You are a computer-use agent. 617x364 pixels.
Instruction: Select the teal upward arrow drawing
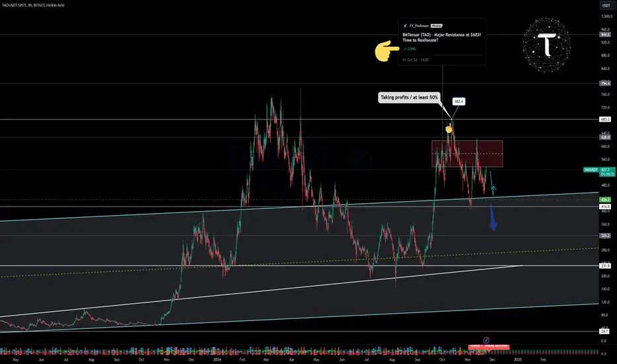point(492,183)
